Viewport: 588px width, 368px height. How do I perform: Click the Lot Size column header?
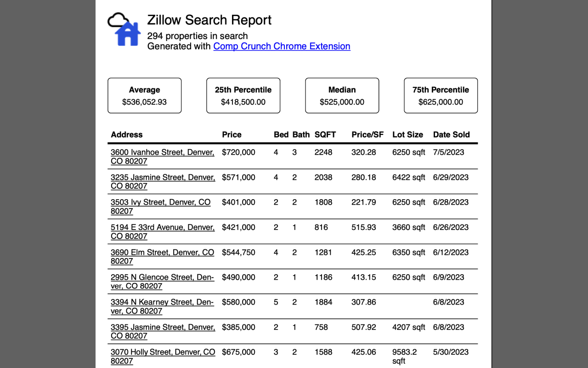407,135
